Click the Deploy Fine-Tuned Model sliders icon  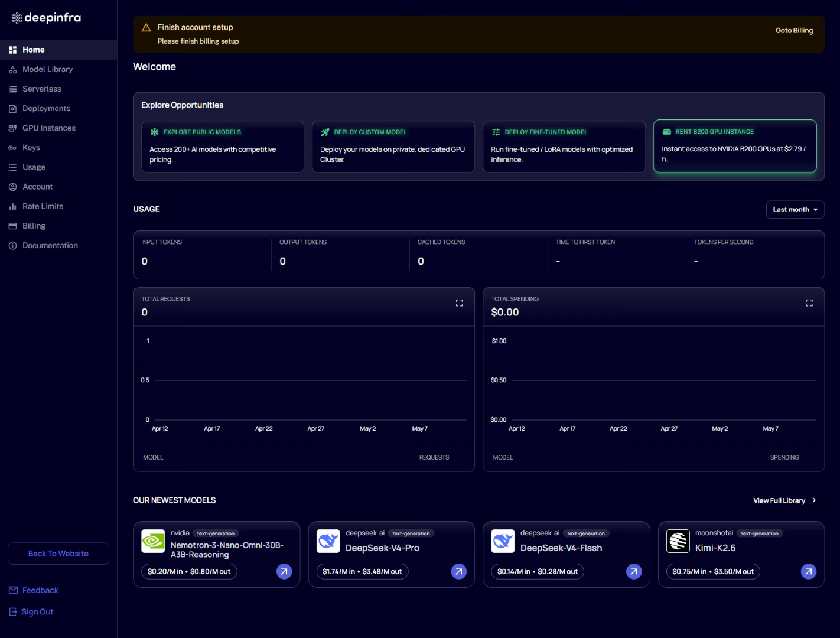[x=496, y=132]
